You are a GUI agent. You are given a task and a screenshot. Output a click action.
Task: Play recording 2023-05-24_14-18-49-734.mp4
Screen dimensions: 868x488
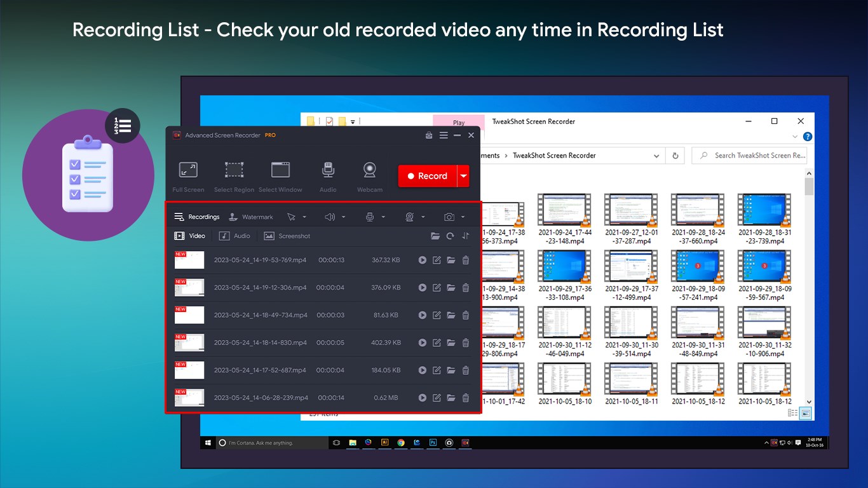(x=423, y=315)
